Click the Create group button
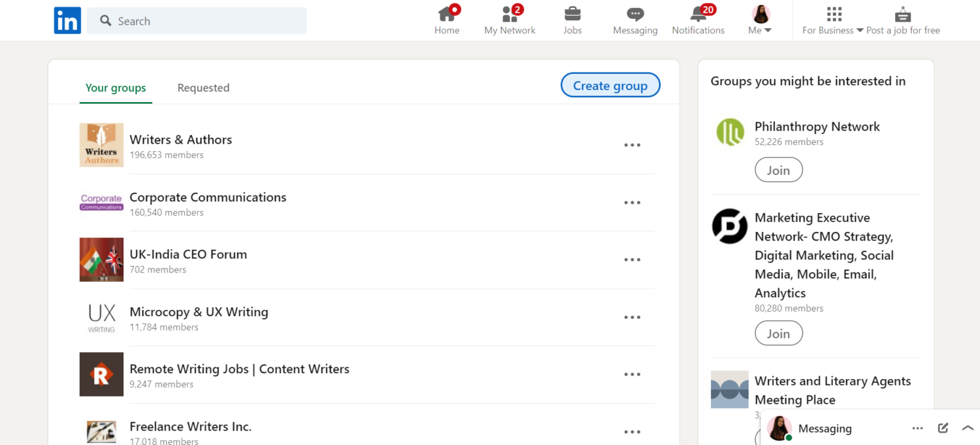 [610, 86]
